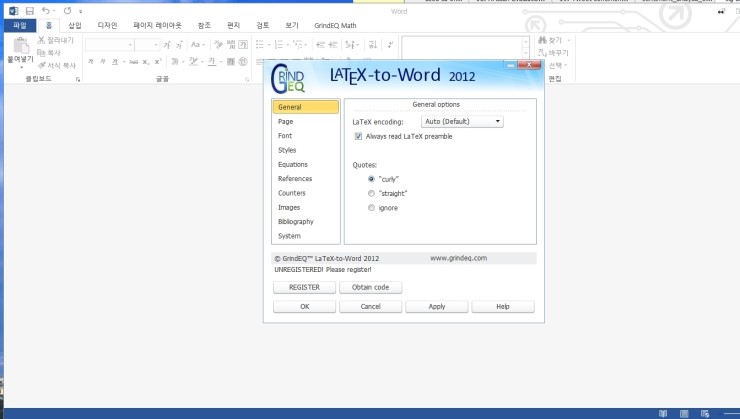Click the Paste (붙여넣기) clipboard icon
The height and width of the screenshot is (419, 740).
pyautogui.click(x=19, y=47)
